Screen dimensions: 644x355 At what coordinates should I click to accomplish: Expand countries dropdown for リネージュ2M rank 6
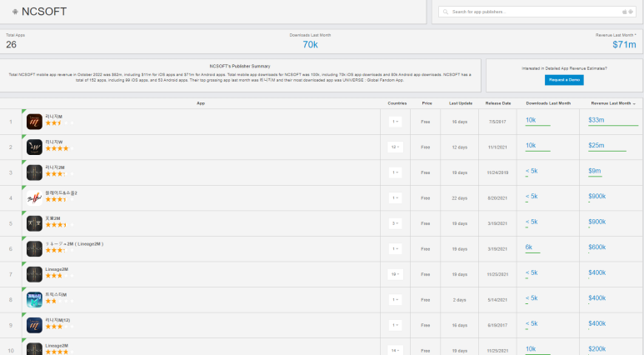[395, 249]
